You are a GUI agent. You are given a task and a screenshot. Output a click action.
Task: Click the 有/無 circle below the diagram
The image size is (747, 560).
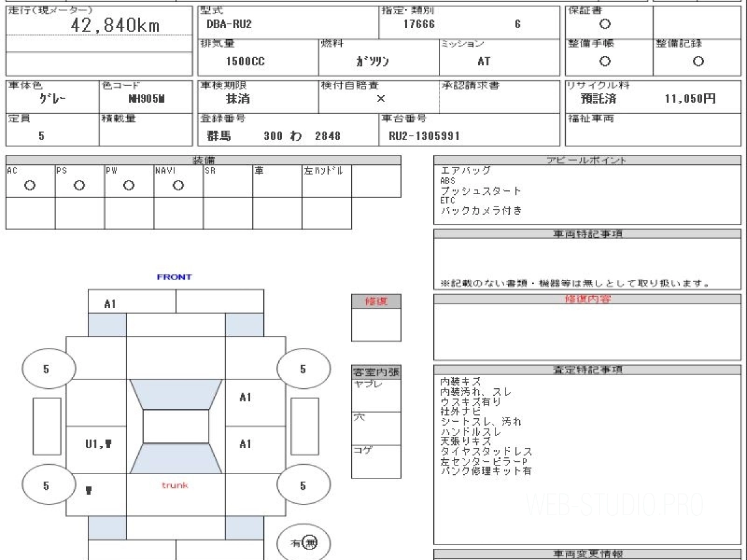[303, 543]
